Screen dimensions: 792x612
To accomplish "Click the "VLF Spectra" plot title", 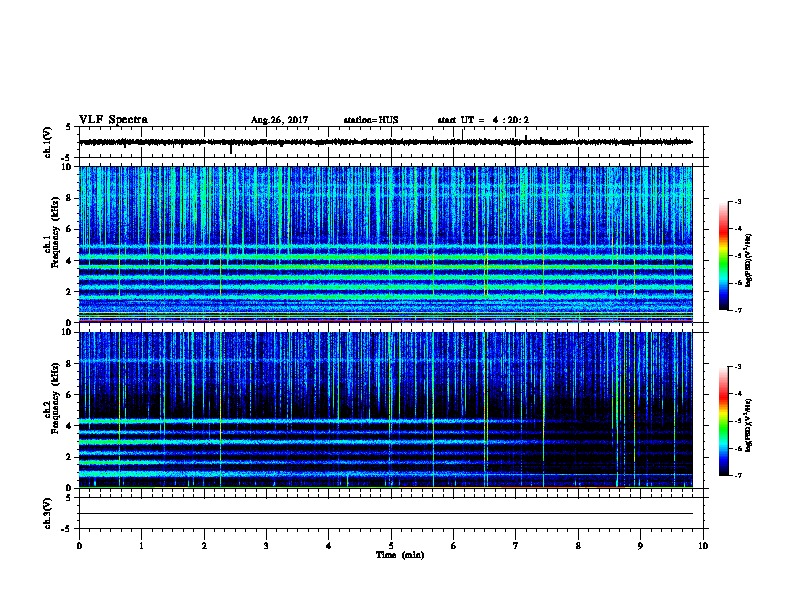I will click(113, 120).
